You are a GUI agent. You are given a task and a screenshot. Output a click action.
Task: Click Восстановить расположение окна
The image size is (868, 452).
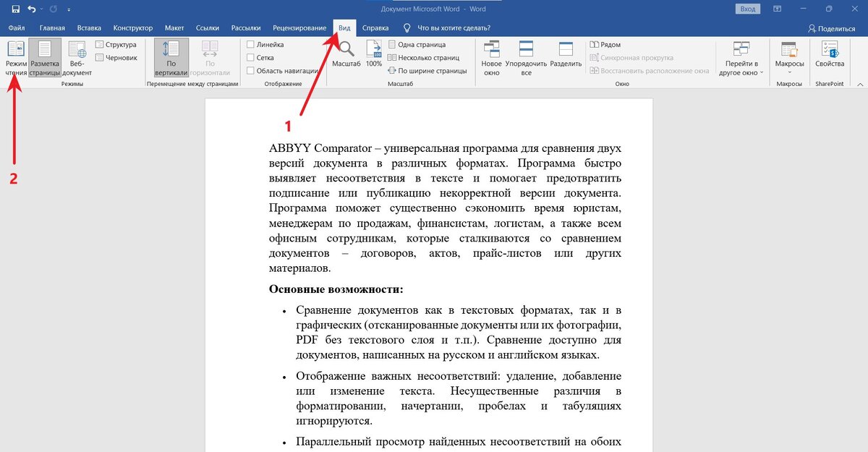click(x=650, y=71)
